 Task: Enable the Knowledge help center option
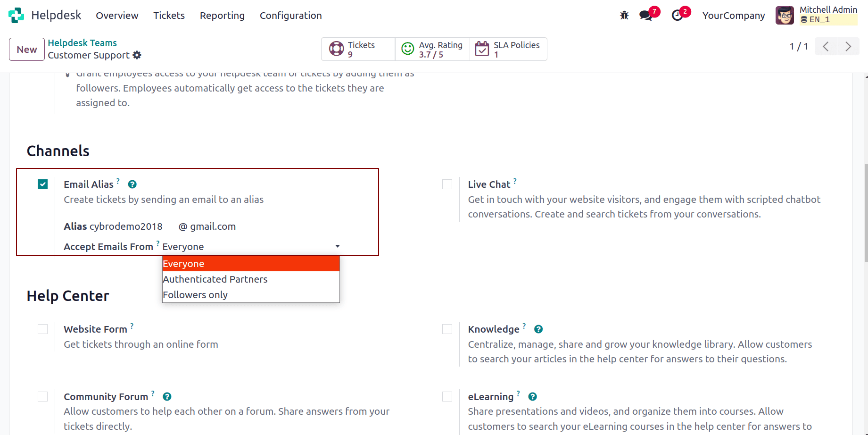click(x=447, y=329)
